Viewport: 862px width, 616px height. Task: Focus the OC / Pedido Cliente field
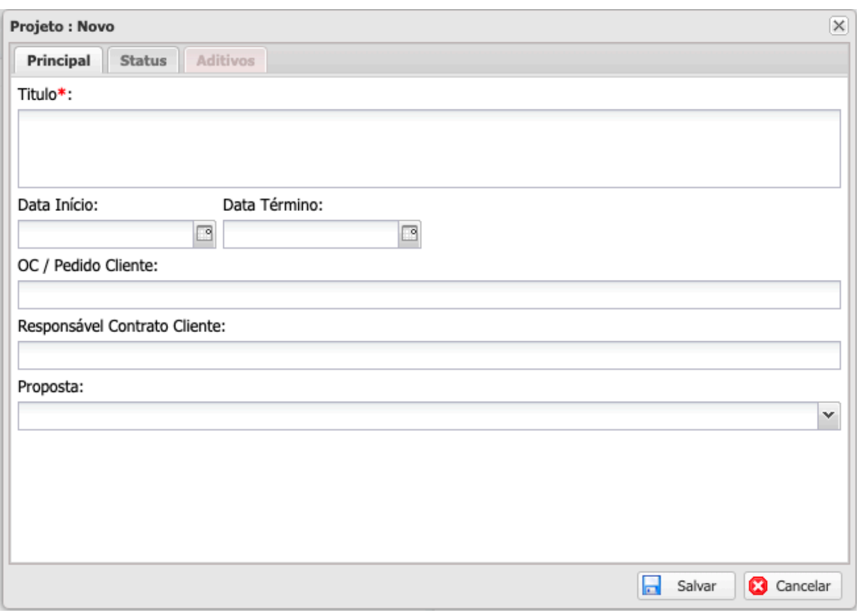click(x=428, y=295)
